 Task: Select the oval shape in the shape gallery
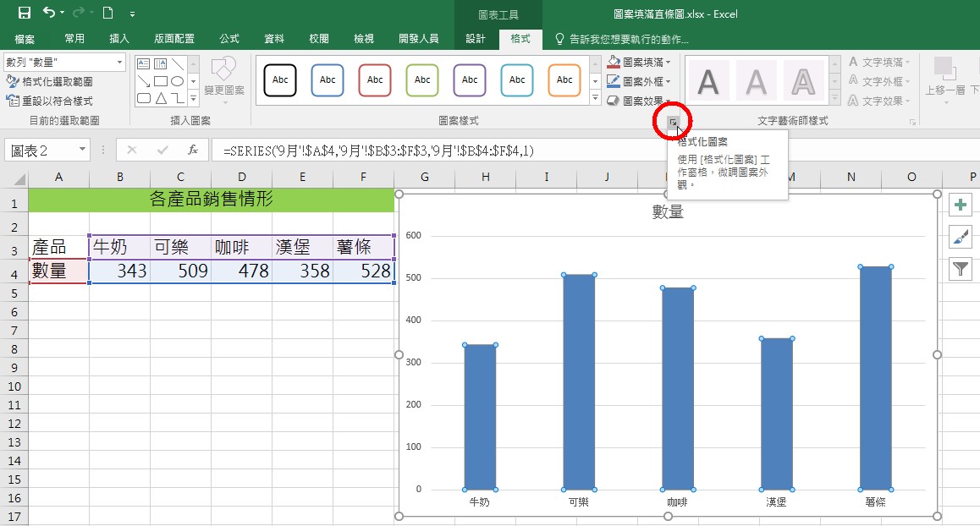click(178, 81)
